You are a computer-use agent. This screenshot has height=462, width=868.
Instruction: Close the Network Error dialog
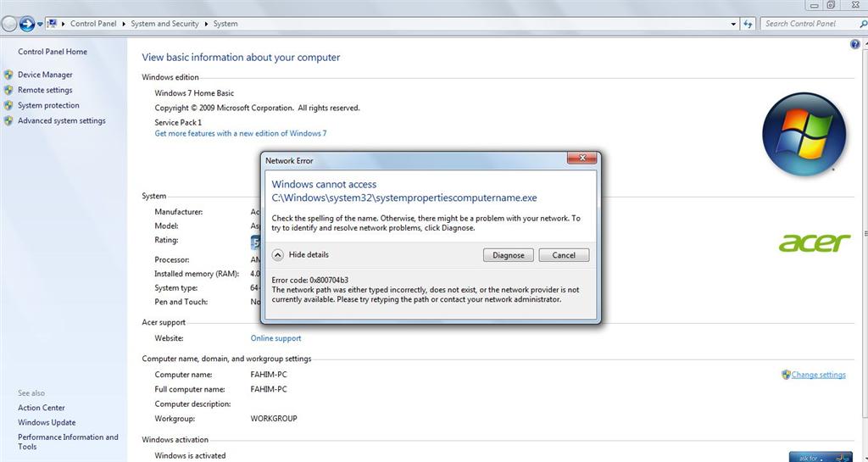(x=581, y=159)
